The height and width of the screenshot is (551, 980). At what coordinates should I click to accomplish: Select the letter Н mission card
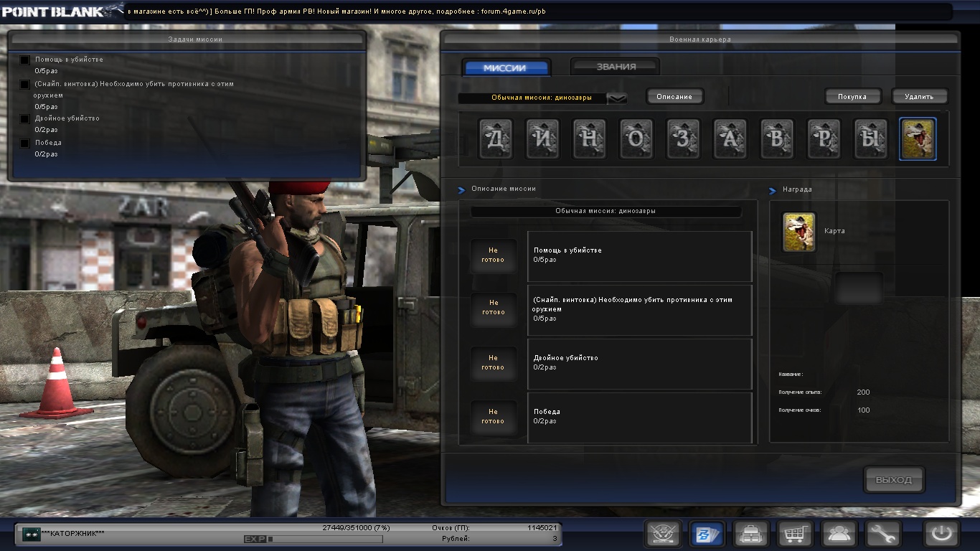point(589,139)
